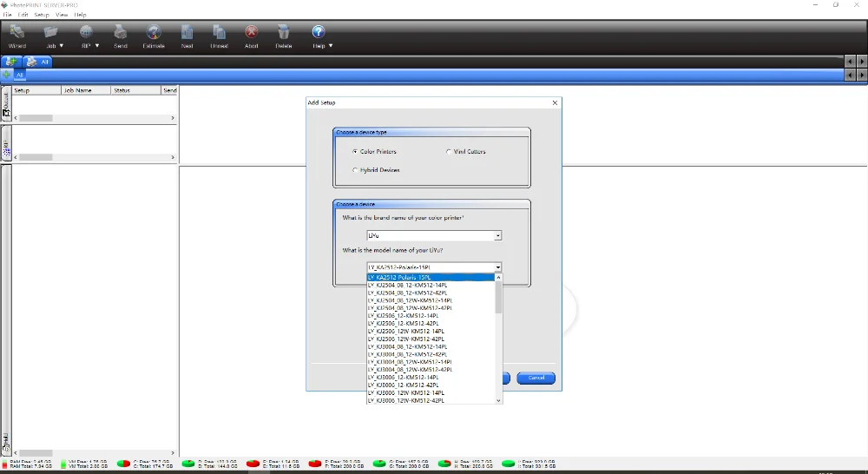Click the E: drive pie chart icon
The image size is (868, 474).
point(253,464)
